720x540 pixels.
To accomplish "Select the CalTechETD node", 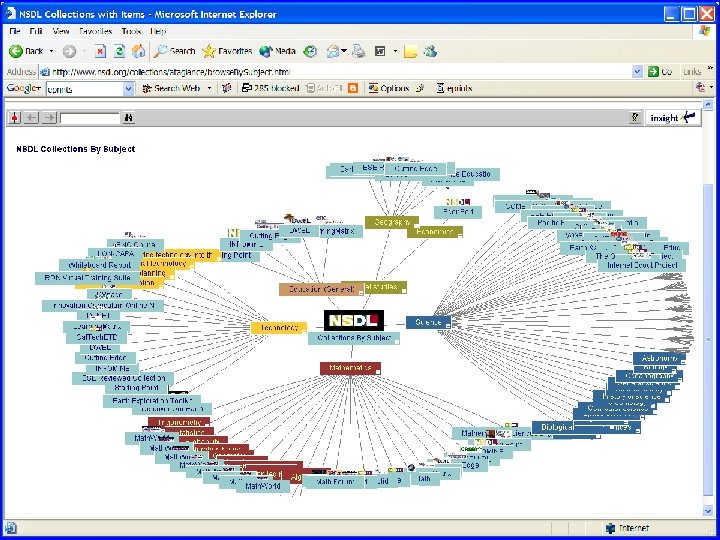I will [x=97, y=337].
